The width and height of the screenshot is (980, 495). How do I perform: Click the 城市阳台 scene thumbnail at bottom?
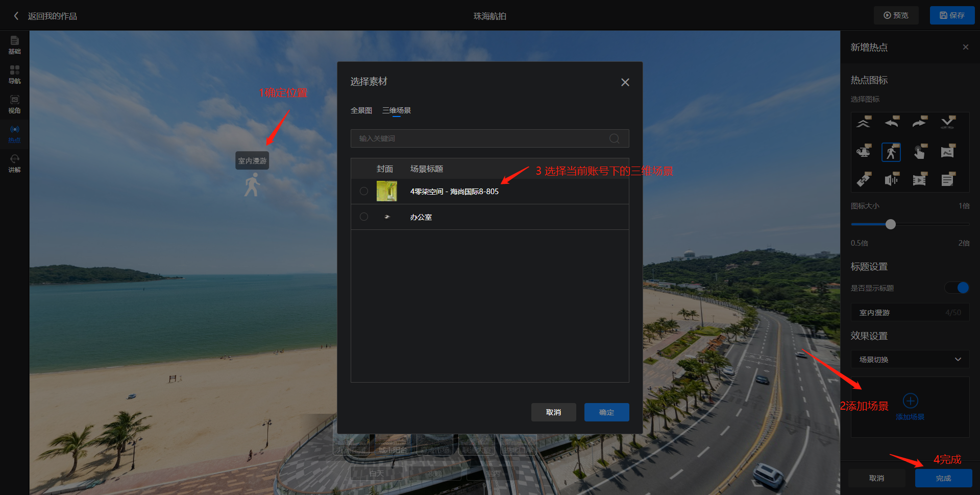click(x=393, y=444)
